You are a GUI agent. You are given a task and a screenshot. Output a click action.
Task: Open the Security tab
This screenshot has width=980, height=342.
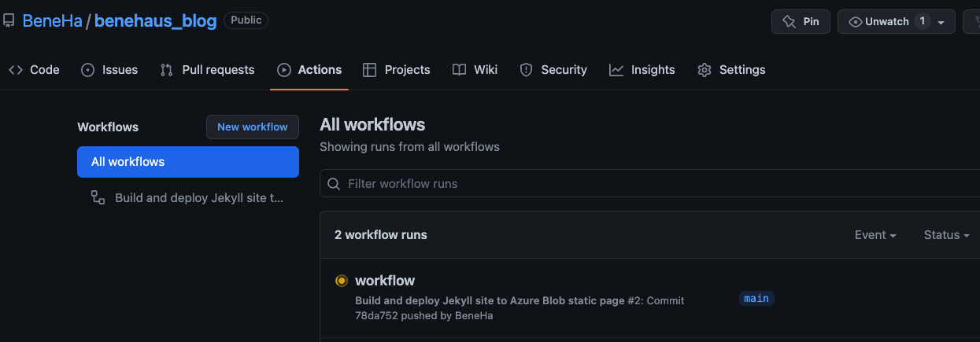pyautogui.click(x=553, y=69)
